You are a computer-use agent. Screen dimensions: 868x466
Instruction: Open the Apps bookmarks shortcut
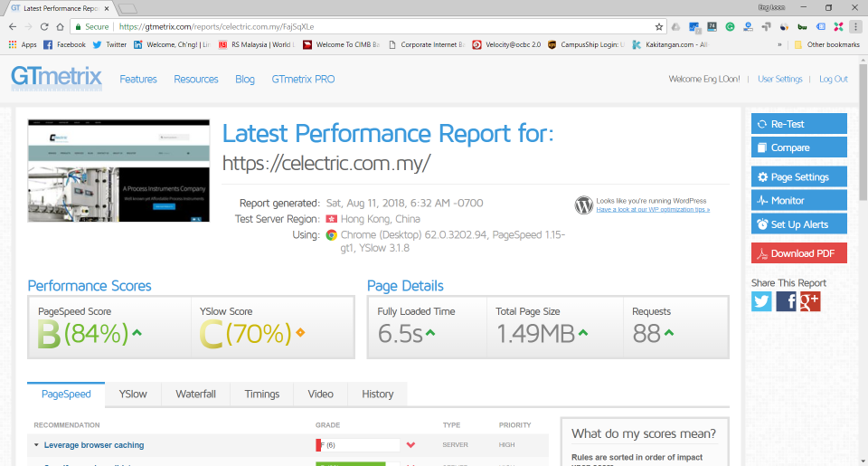[x=23, y=45]
